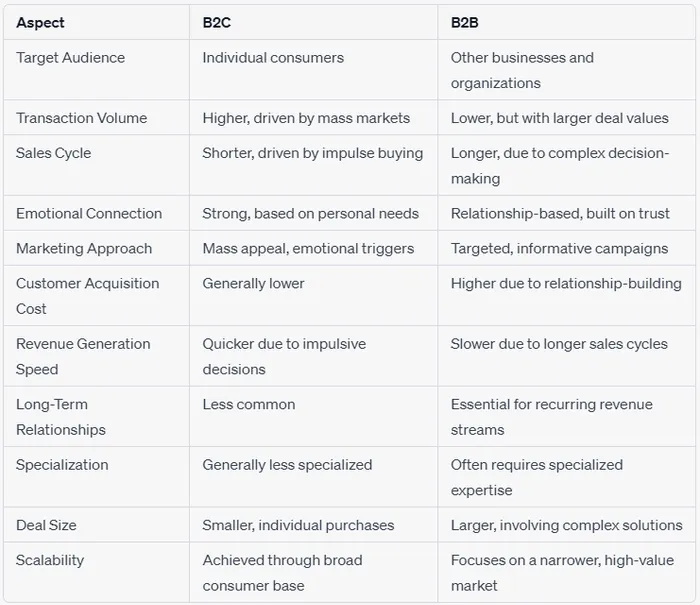
Task: Click the "B2B" column header
Action: pyautogui.click(x=463, y=22)
